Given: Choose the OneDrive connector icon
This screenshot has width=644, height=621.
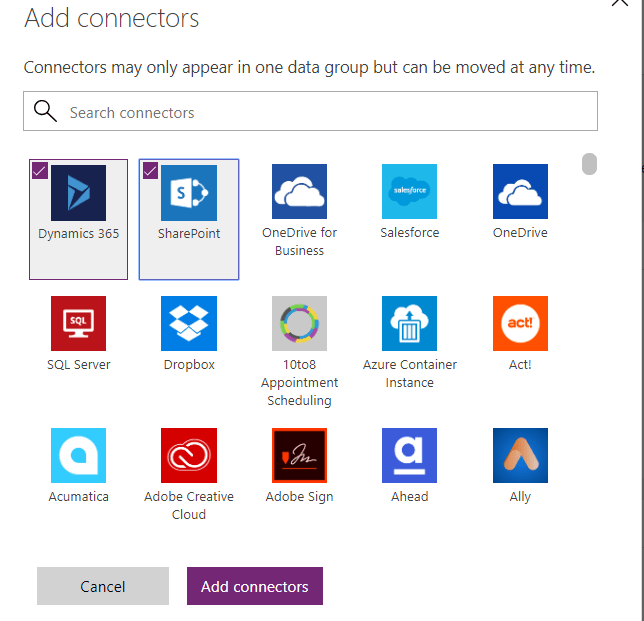Looking at the screenshot, I should point(520,191).
